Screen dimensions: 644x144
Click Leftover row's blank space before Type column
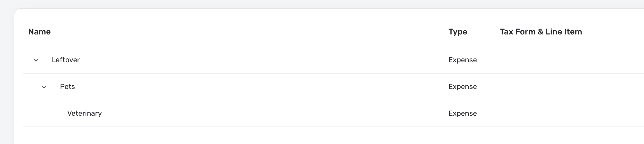pos(257,60)
